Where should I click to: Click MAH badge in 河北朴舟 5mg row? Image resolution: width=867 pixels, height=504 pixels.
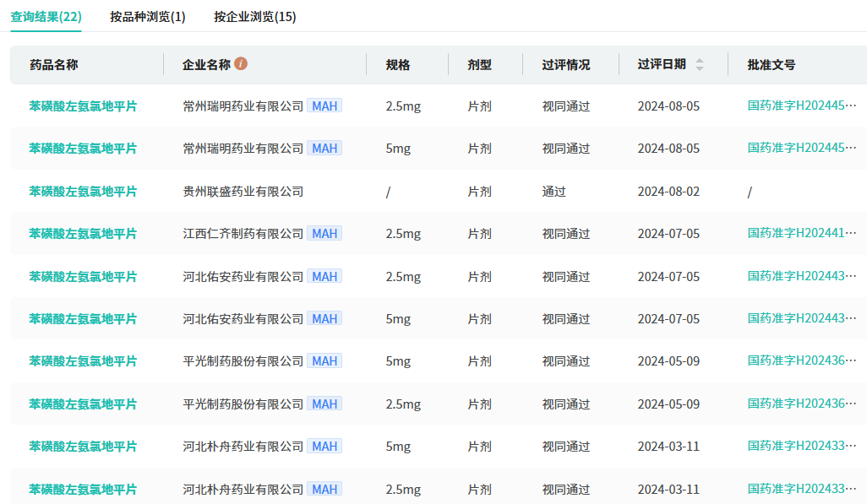324,446
